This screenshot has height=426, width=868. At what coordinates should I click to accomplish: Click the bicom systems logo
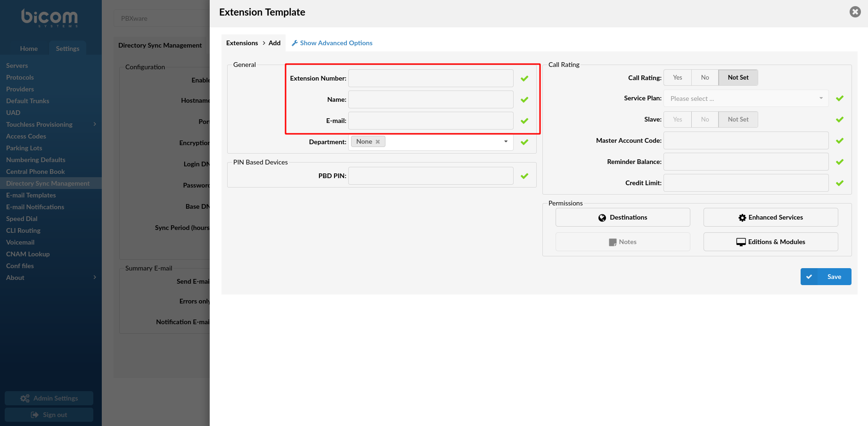pos(49,18)
